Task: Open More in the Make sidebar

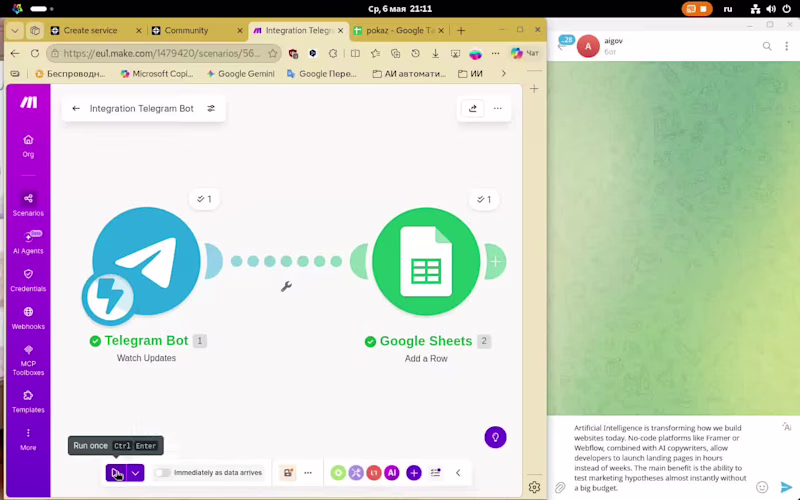Action: (x=28, y=439)
